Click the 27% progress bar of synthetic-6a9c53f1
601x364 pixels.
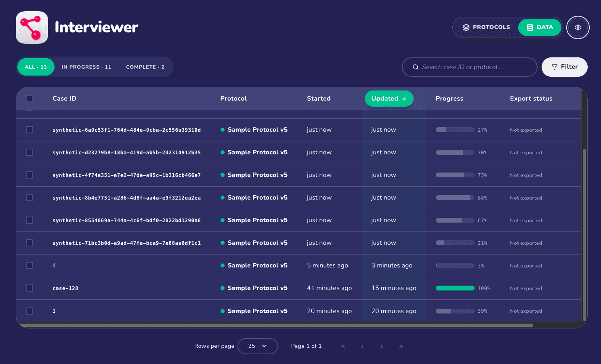click(x=455, y=130)
